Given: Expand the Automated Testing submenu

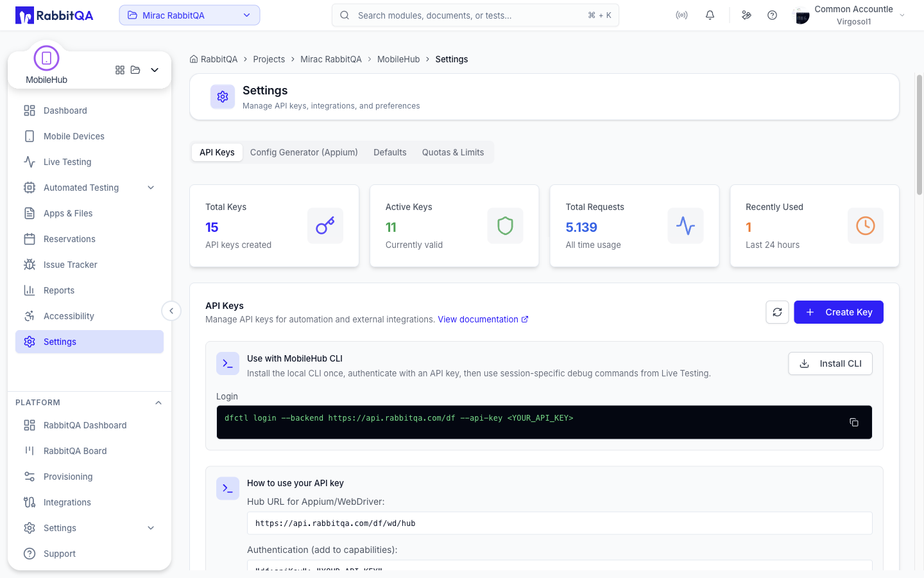Looking at the screenshot, I should [151, 188].
